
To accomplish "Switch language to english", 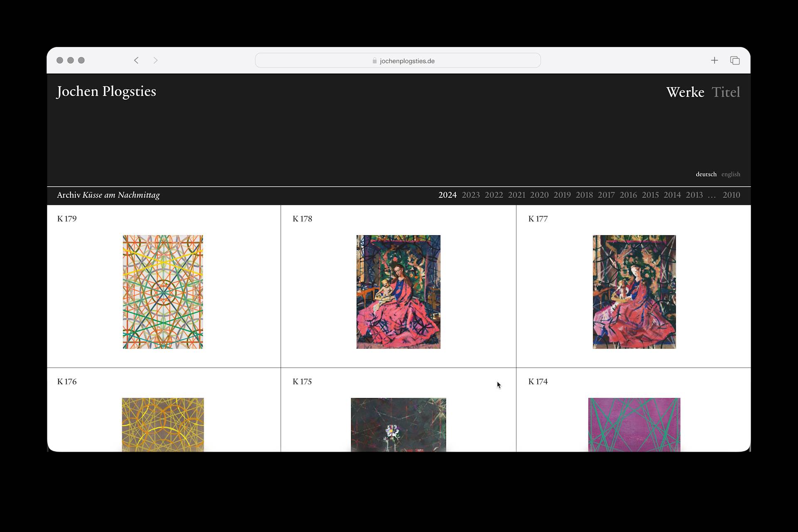I will (x=730, y=174).
